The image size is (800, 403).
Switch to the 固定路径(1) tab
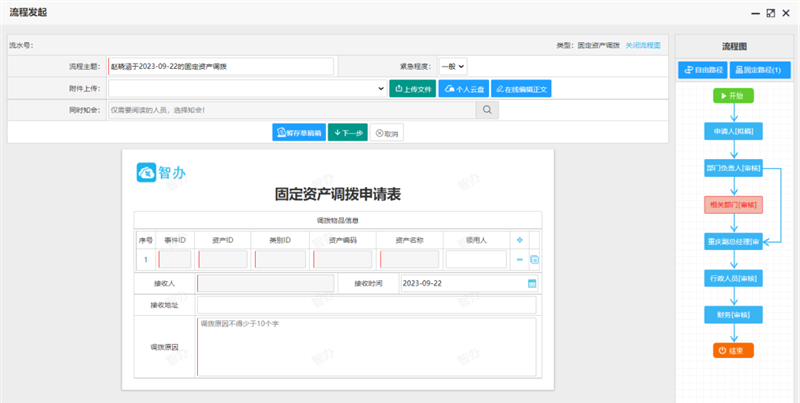tap(757, 70)
